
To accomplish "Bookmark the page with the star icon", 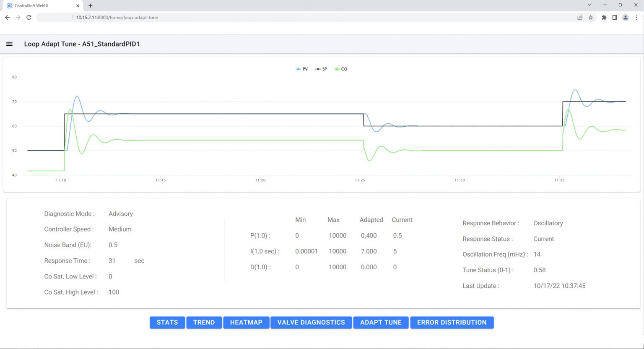I will [591, 18].
